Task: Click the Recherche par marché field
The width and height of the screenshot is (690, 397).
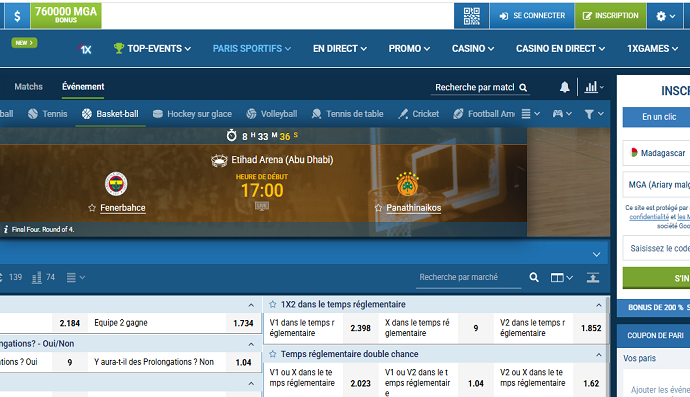Action: [468, 277]
